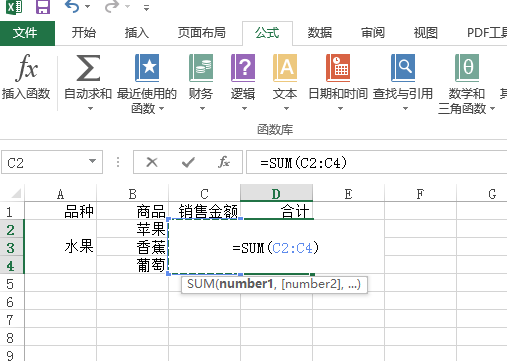Click the Select All corner triangle
Screen dimensions: 507x361
coord(16,193)
